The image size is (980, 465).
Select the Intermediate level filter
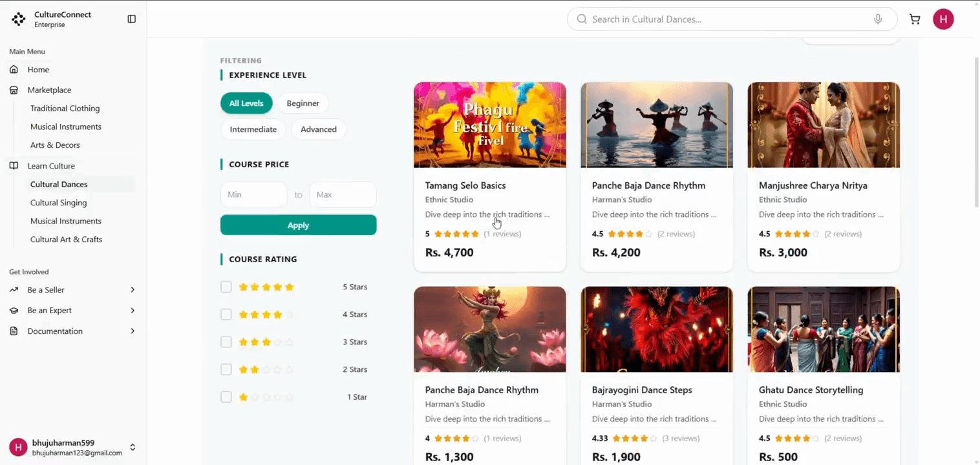point(253,129)
